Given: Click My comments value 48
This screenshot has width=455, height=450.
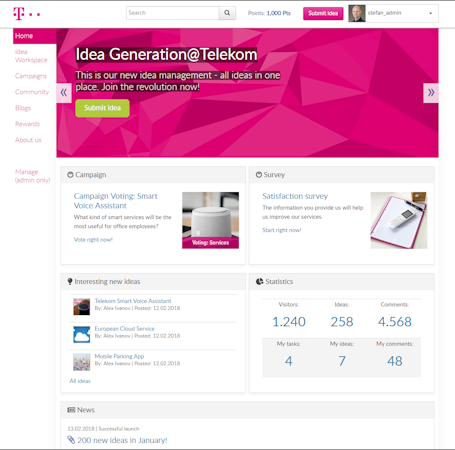Looking at the screenshot, I should click(x=395, y=361).
